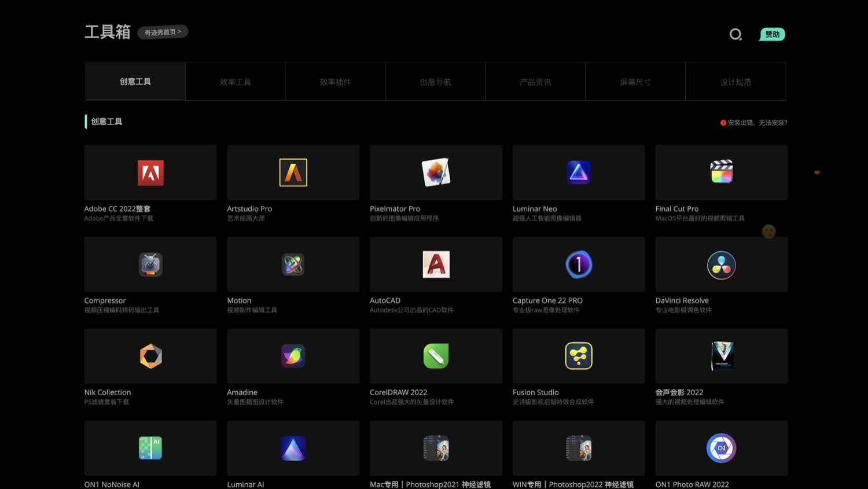The height and width of the screenshot is (489, 868).
Task: Open the Nik Collection thumbnail card
Action: 150,356
